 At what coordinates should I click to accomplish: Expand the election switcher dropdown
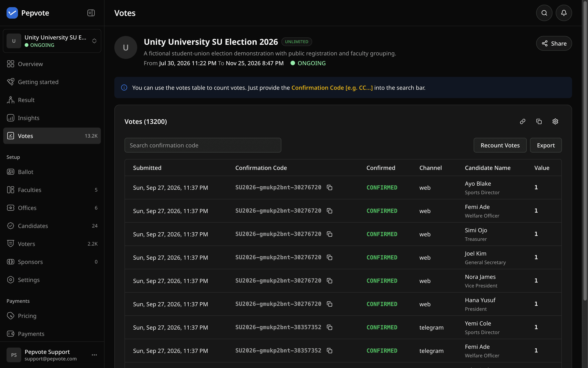point(94,41)
